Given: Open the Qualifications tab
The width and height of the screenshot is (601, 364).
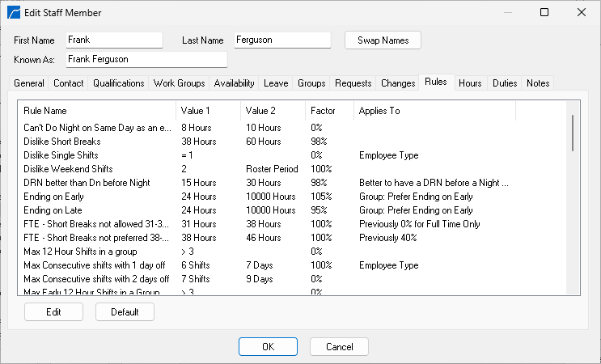Looking at the screenshot, I should click(x=118, y=83).
